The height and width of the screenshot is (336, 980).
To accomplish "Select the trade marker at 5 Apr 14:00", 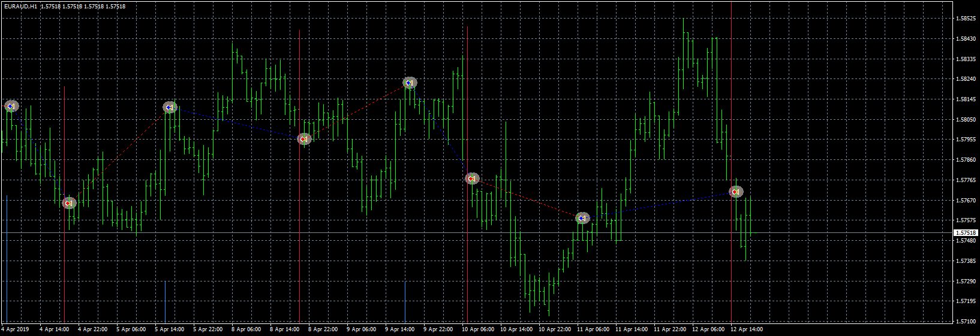I will pos(170,107).
